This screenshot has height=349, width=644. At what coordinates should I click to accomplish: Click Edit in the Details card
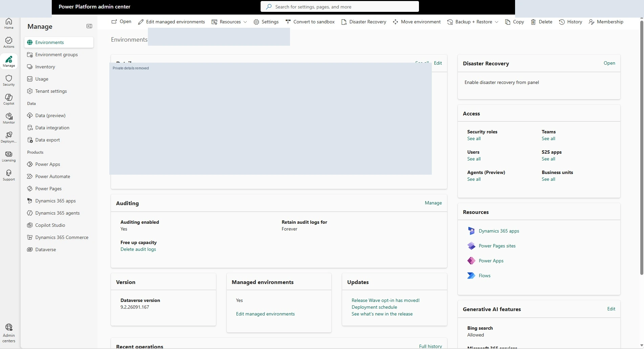[x=438, y=63]
